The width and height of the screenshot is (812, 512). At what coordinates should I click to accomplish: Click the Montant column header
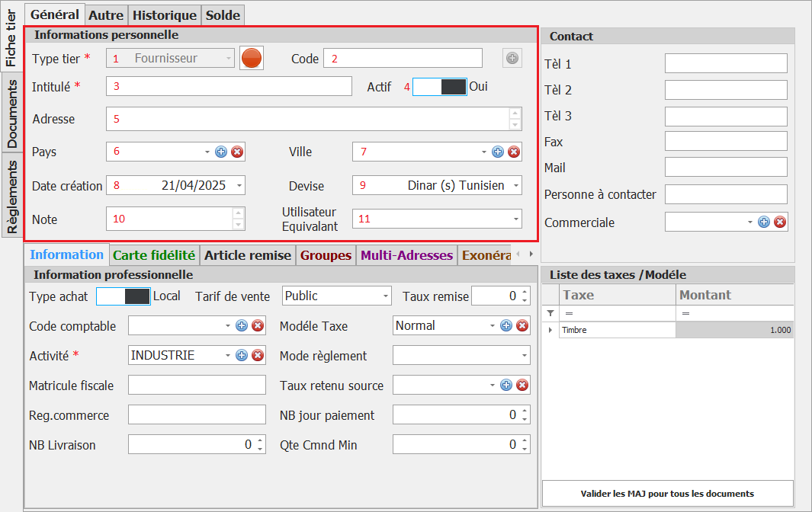click(x=734, y=295)
